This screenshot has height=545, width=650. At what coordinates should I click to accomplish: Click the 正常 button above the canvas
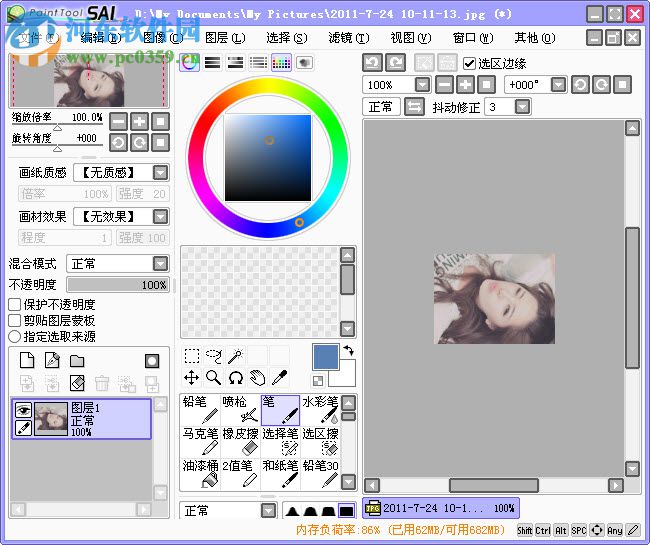(x=380, y=107)
